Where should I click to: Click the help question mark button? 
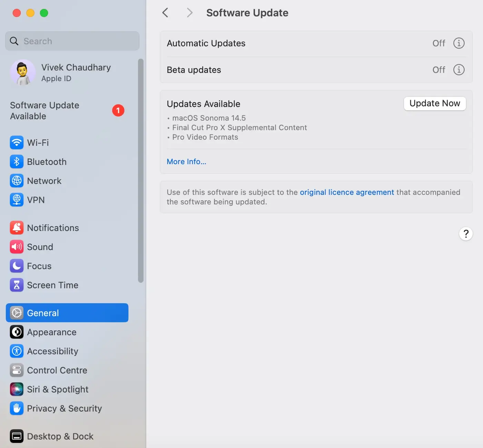tap(466, 234)
